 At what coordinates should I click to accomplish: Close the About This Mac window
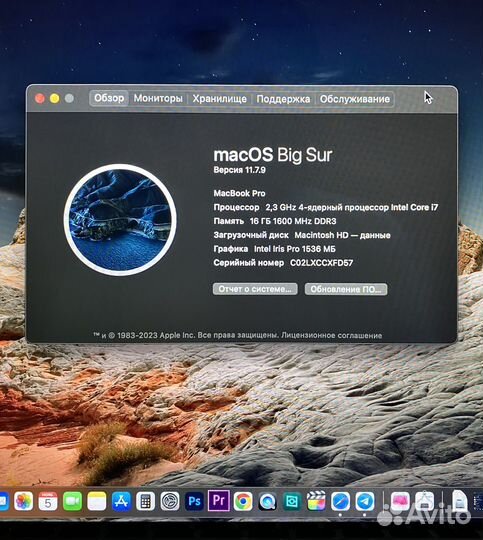click(40, 98)
